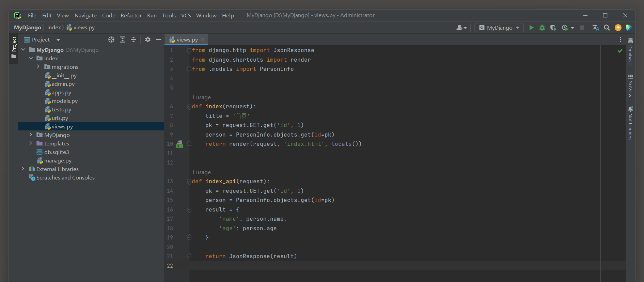The width and height of the screenshot is (644, 282).
Task: Place cursor on empty line 22
Action: pyautogui.click(x=407, y=266)
